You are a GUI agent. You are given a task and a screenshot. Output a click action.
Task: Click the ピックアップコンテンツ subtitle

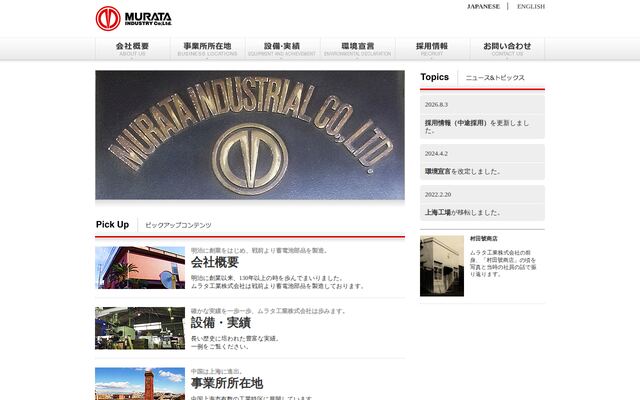coord(178,225)
